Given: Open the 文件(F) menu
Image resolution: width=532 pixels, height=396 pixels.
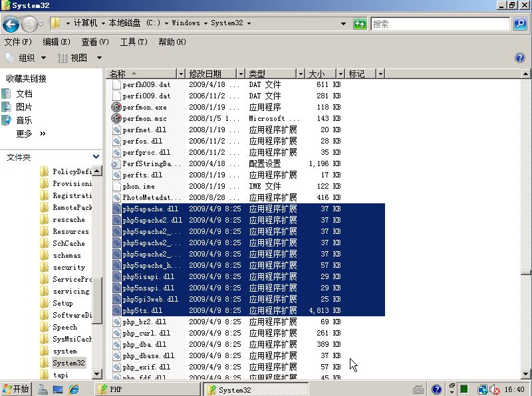Looking at the screenshot, I should [18, 42].
